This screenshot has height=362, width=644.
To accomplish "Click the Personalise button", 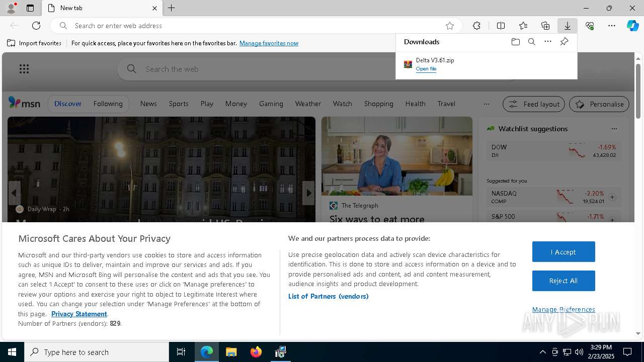I will tap(599, 104).
